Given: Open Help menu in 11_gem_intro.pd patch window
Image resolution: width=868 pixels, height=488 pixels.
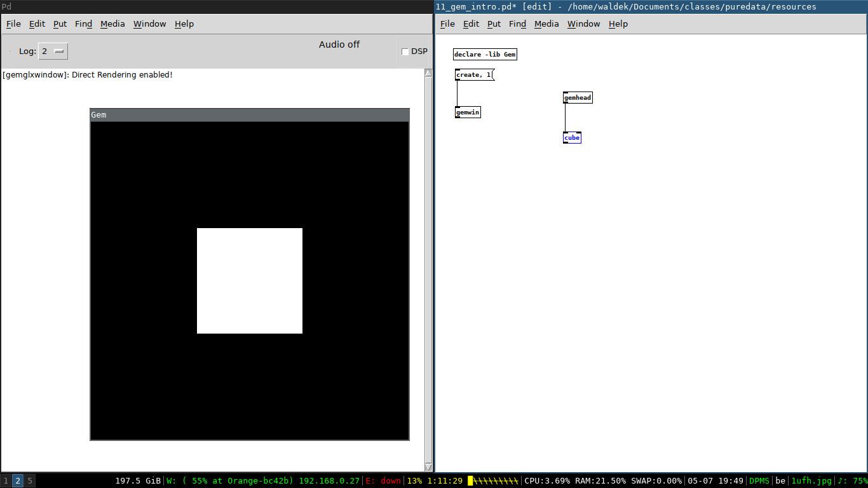Looking at the screenshot, I should click(x=618, y=24).
